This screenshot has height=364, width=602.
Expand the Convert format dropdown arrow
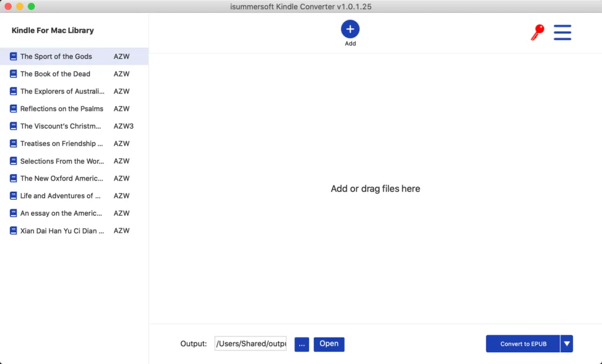click(567, 343)
